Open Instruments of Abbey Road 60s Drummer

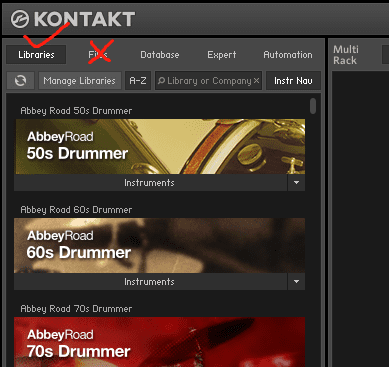click(x=150, y=282)
